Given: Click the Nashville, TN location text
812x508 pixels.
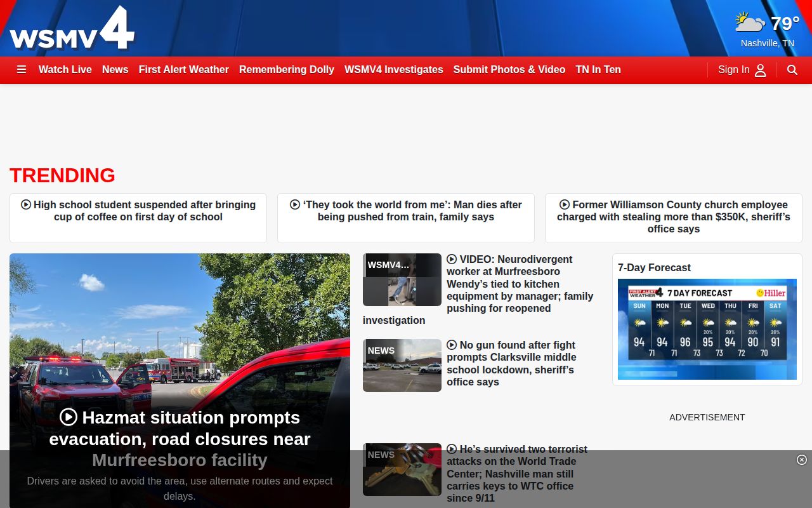Looking at the screenshot, I should point(768,43).
